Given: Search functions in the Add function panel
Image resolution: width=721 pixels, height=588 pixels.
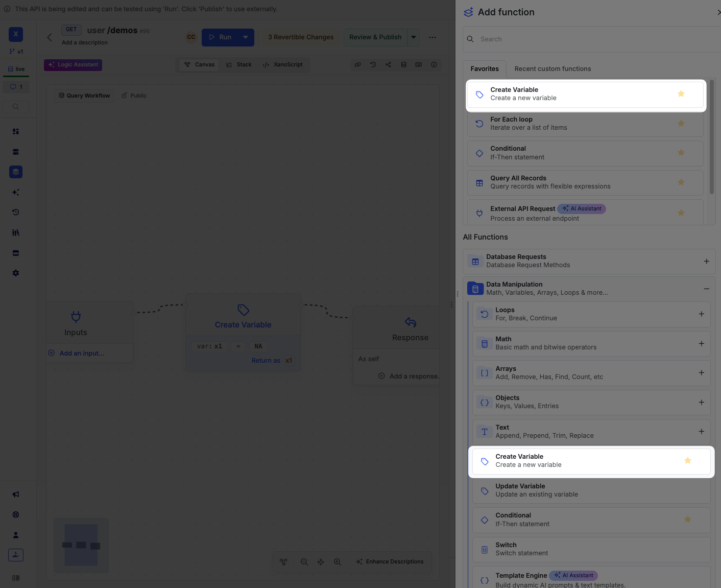Looking at the screenshot, I should [592, 39].
